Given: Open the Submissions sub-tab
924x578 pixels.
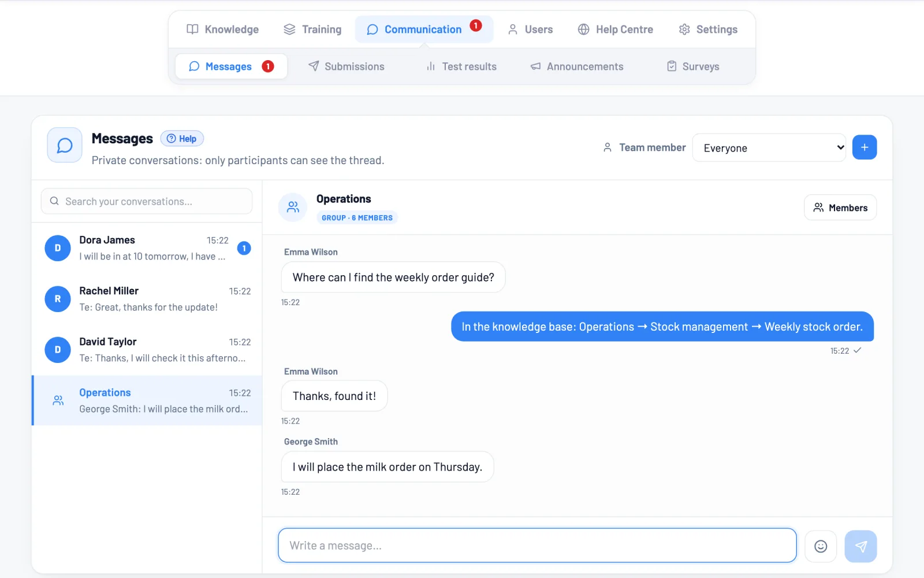Looking at the screenshot, I should 346,66.
